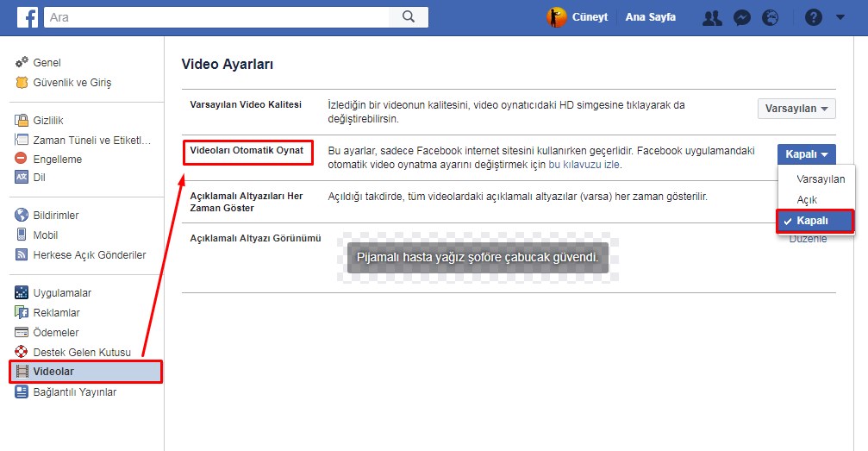Open Cüneyt profile picture thumbnail

click(x=557, y=17)
